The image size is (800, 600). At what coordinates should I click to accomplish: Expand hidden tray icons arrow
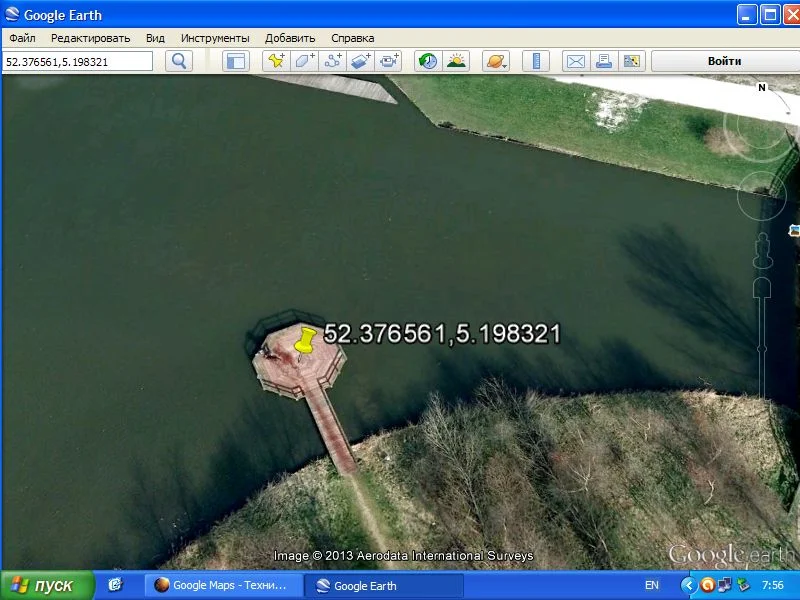point(689,585)
